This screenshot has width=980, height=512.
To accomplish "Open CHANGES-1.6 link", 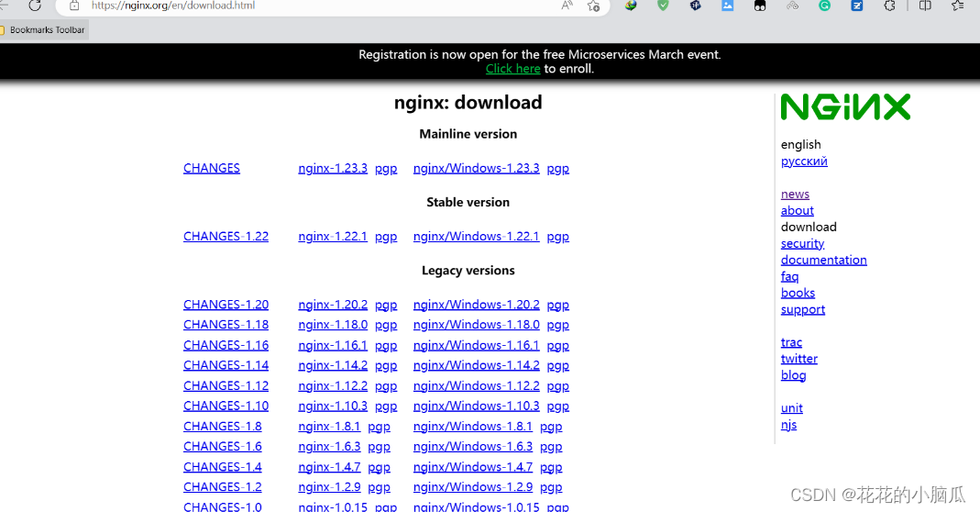I will coord(223,447).
